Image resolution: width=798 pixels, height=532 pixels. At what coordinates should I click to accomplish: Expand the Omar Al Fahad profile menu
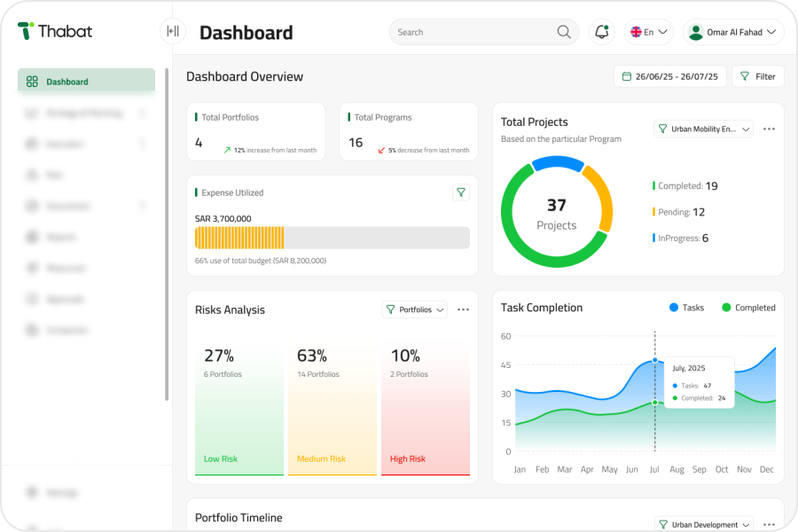point(733,32)
